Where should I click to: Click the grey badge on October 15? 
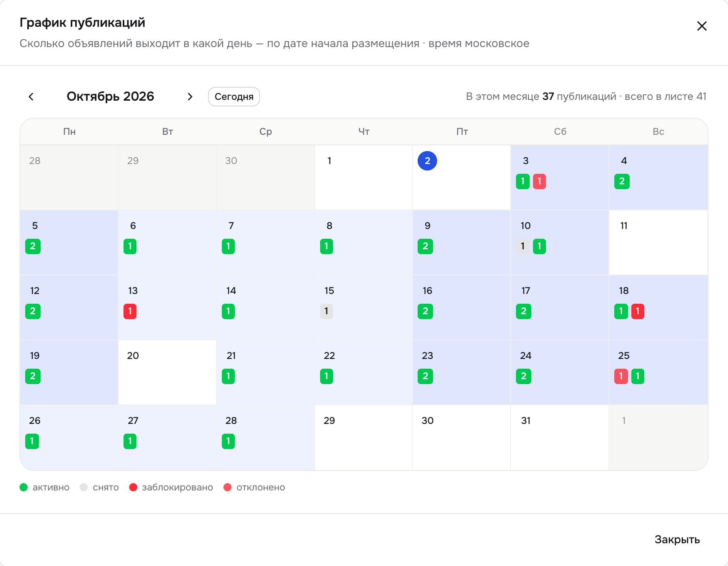(x=327, y=311)
